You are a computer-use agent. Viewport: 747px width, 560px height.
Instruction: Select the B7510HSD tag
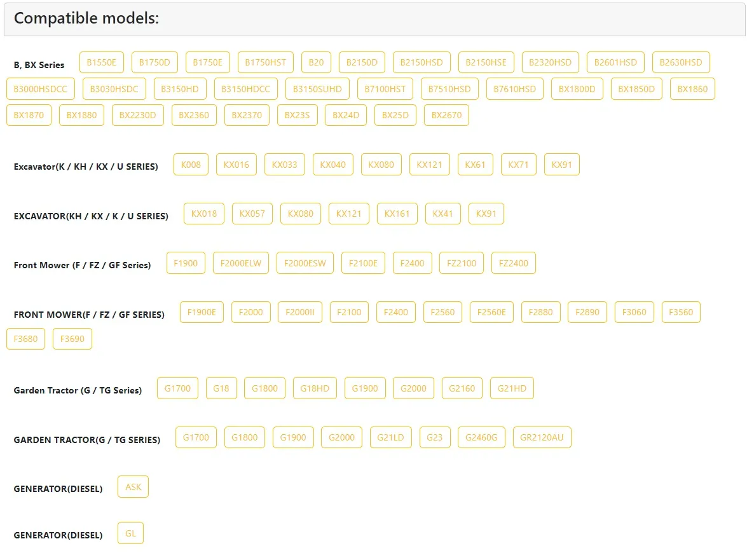point(449,89)
